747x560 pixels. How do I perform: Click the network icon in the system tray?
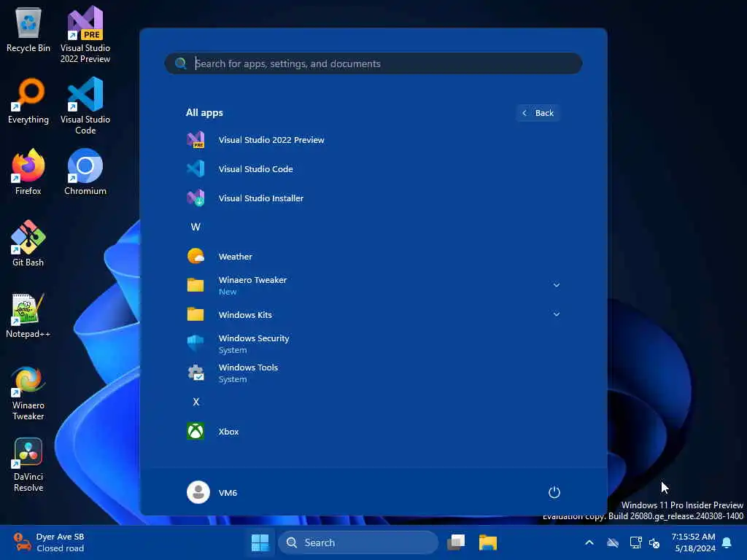pos(635,542)
